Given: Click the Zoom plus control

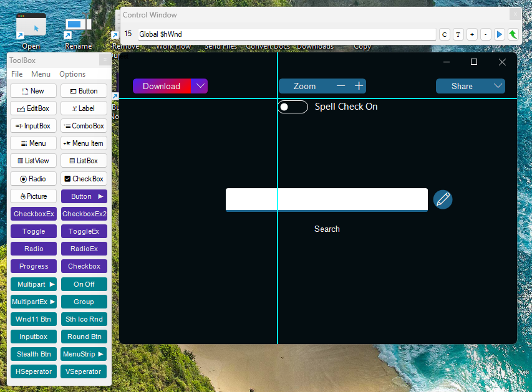Looking at the screenshot, I should 359,86.
